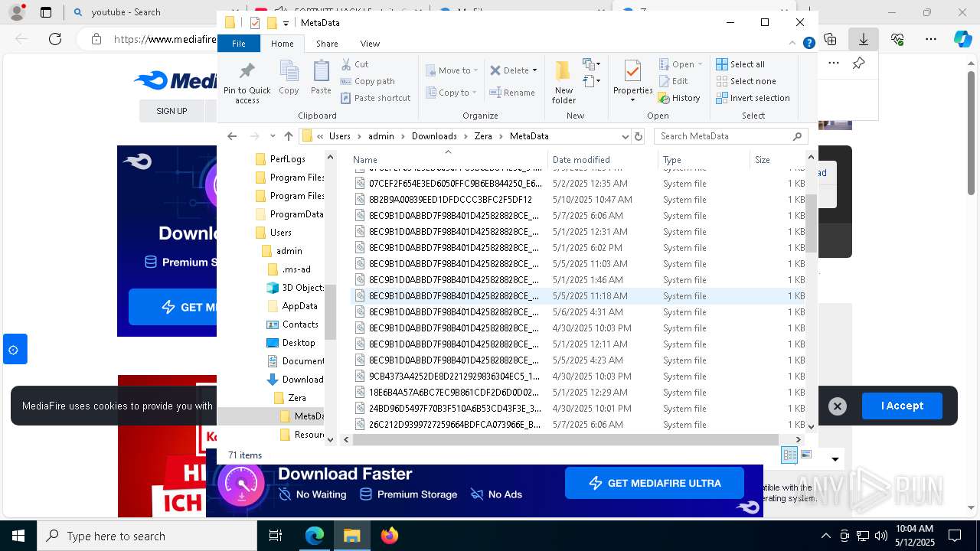View file History

pyautogui.click(x=679, y=98)
